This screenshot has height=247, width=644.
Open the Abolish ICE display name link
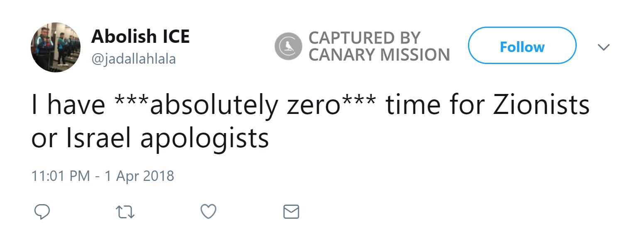(140, 37)
